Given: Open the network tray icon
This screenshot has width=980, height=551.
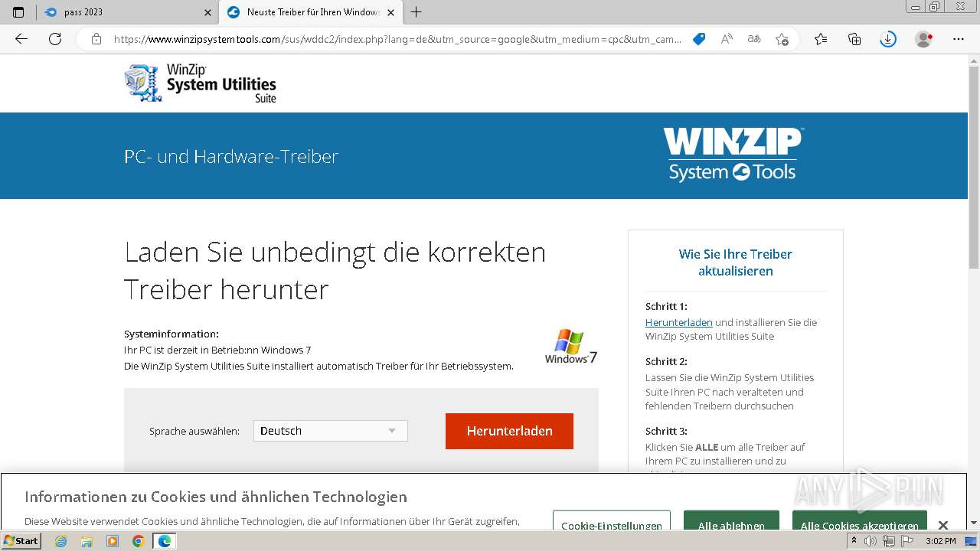Looking at the screenshot, I should pyautogui.click(x=888, y=541).
